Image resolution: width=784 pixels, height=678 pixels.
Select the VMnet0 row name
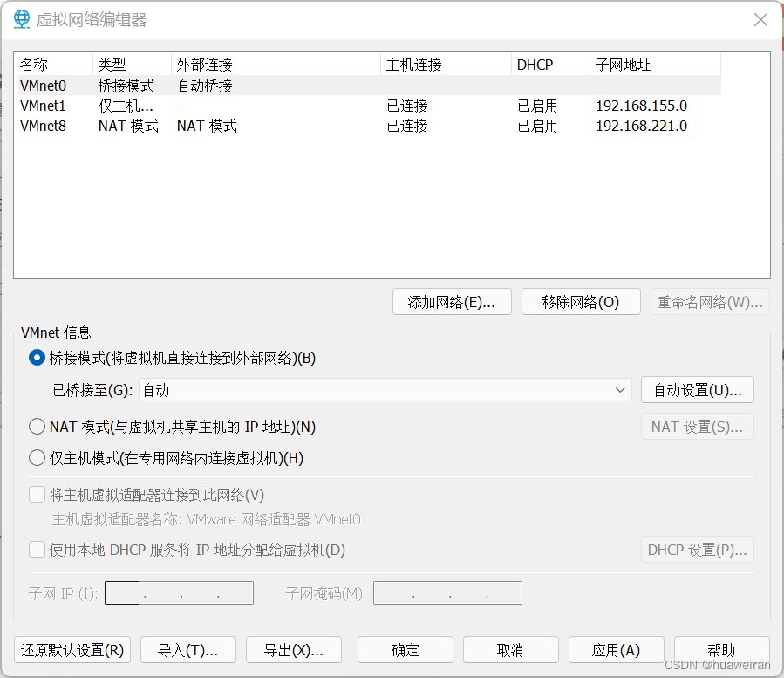[43, 86]
